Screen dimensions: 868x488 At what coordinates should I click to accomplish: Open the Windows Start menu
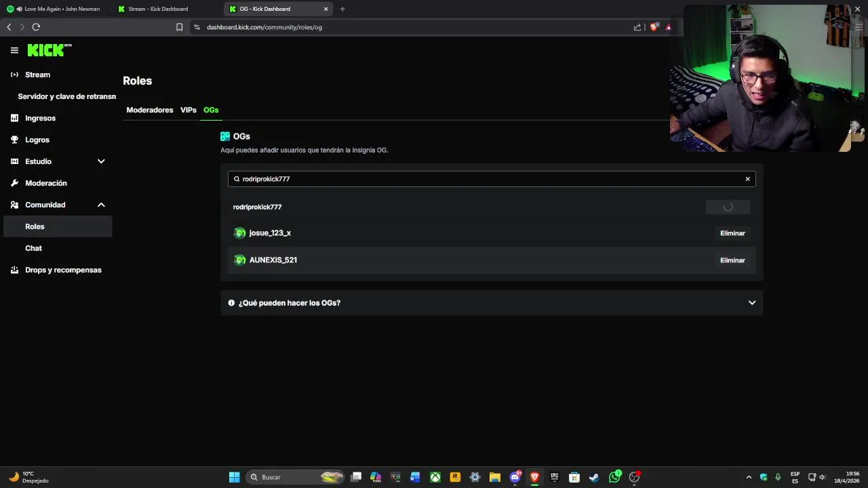coord(234,477)
